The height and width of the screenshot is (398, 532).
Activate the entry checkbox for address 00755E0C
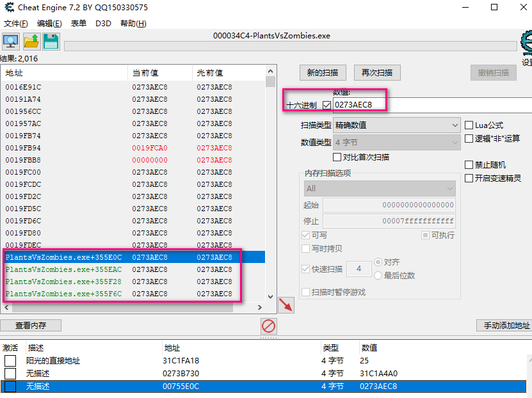click(x=10, y=386)
